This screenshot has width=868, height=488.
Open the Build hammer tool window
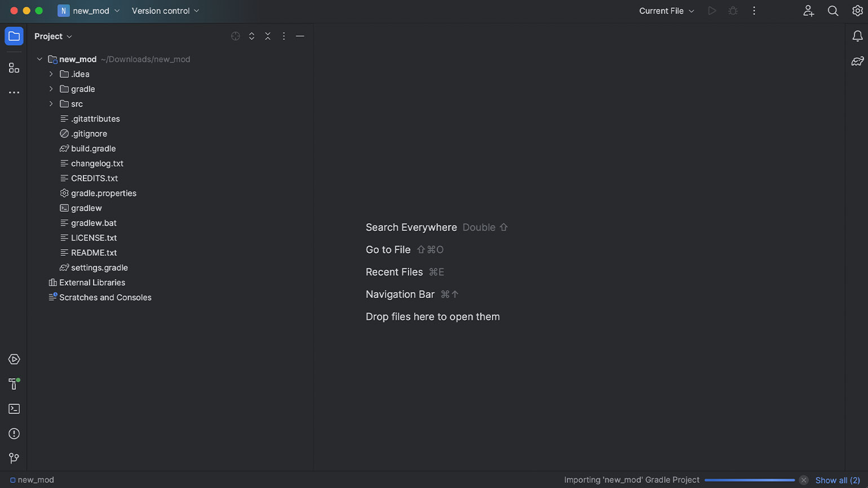pos(14,384)
